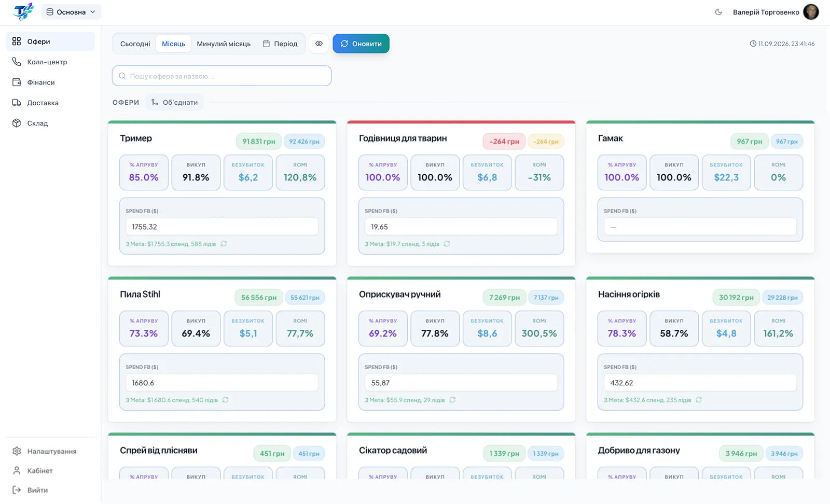The image size is (830, 504).
Task: Switch to Минулий місяць tab
Action: pyautogui.click(x=224, y=44)
